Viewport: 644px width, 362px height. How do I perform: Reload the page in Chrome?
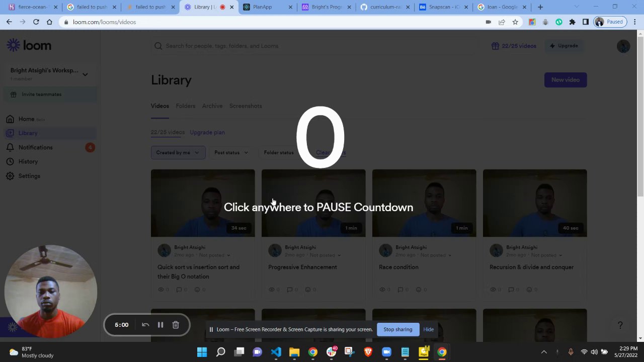pos(36,22)
